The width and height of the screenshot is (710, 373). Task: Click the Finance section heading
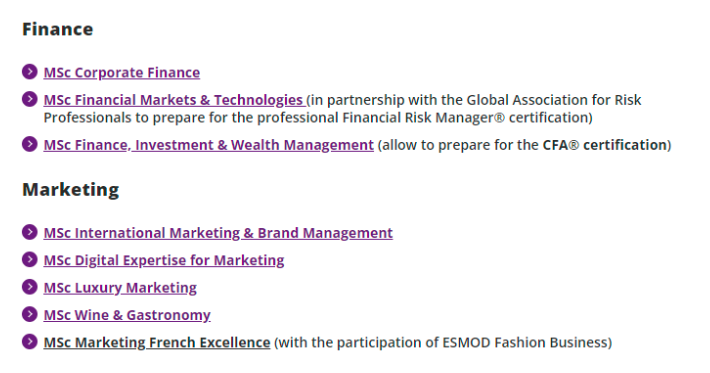[58, 29]
